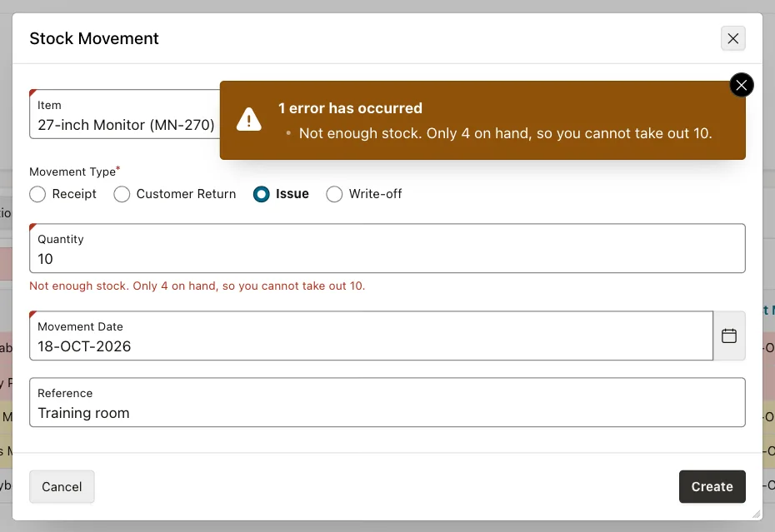Image resolution: width=775 pixels, height=532 pixels.
Task: Click the Create button
Action: 712,486
